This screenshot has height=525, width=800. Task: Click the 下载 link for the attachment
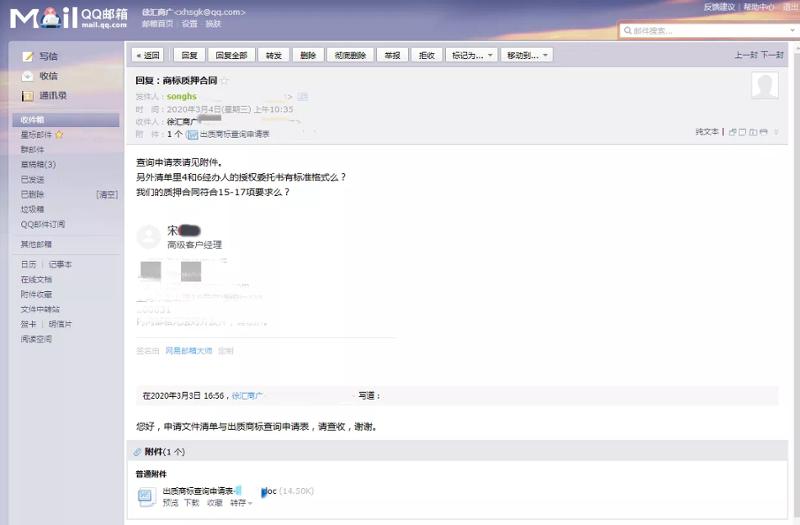click(x=191, y=503)
